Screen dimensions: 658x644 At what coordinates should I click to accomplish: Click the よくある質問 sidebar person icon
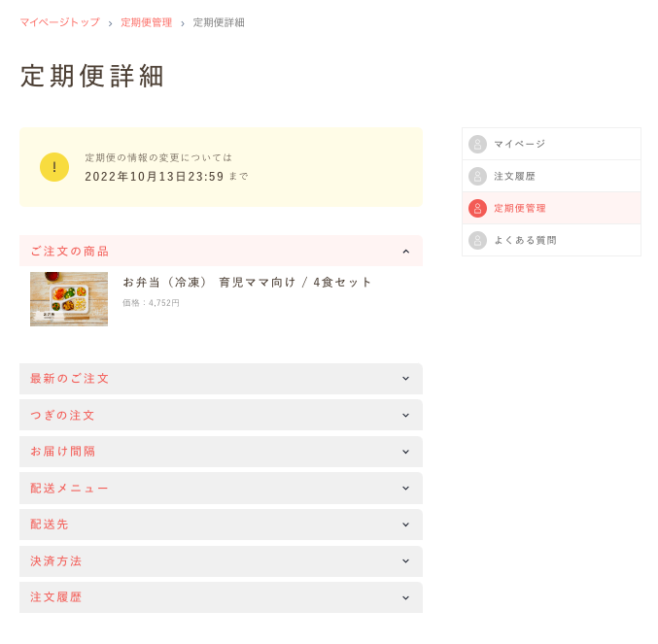(477, 240)
